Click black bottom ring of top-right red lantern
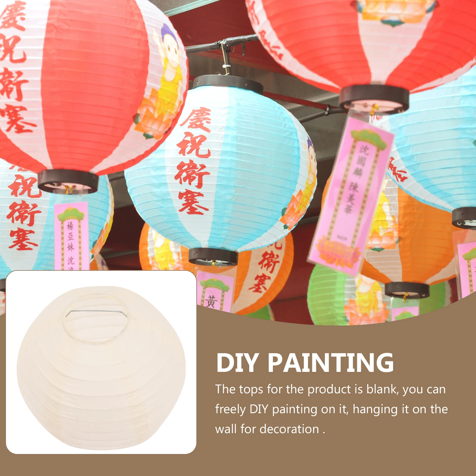The image size is (476, 476). pyautogui.click(x=374, y=98)
